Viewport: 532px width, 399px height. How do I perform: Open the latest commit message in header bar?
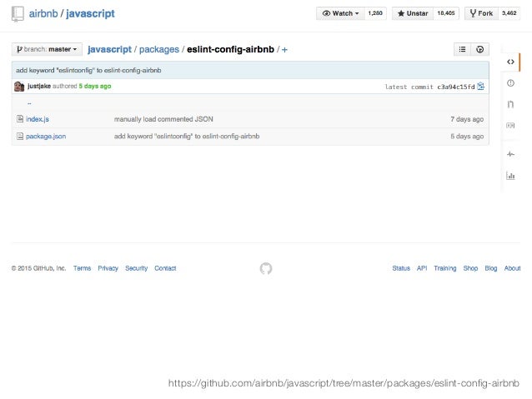pos(88,70)
